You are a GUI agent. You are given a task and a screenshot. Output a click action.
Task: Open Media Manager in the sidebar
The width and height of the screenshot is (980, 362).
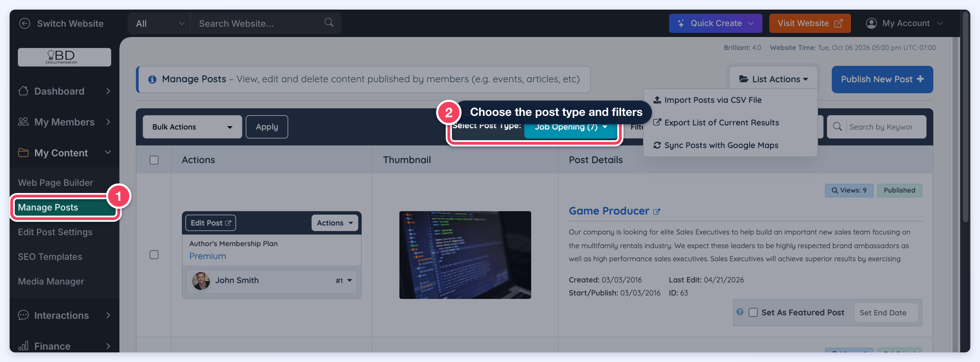(x=51, y=281)
